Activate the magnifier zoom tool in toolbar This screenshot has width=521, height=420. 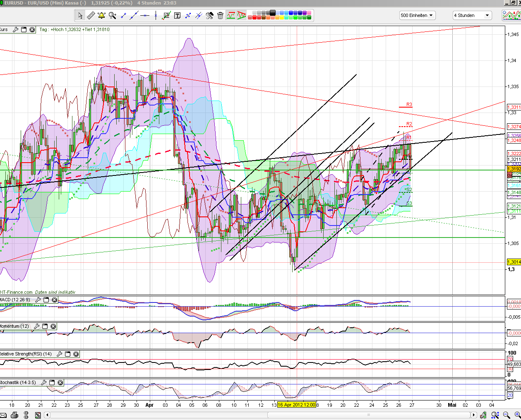112,15
